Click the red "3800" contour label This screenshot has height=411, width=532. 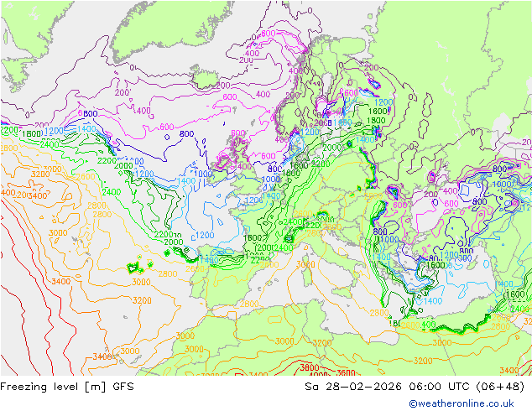point(310,367)
